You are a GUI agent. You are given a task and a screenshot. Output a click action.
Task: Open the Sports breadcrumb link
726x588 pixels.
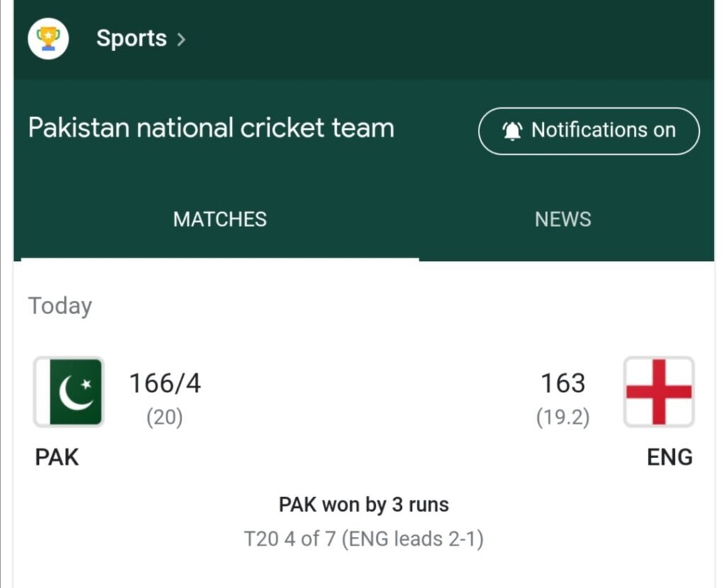pos(131,38)
